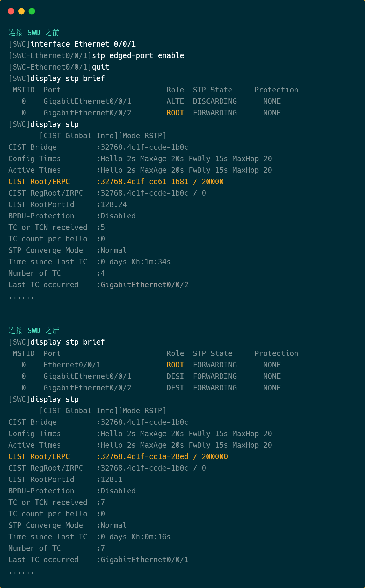Click the interface Ethernet 0/0/1 command text

tap(83, 44)
